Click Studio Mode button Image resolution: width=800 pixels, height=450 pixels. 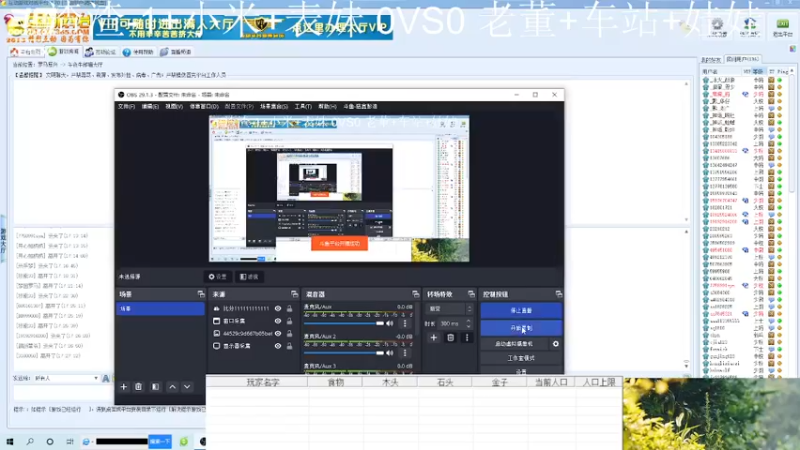click(521, 358)
